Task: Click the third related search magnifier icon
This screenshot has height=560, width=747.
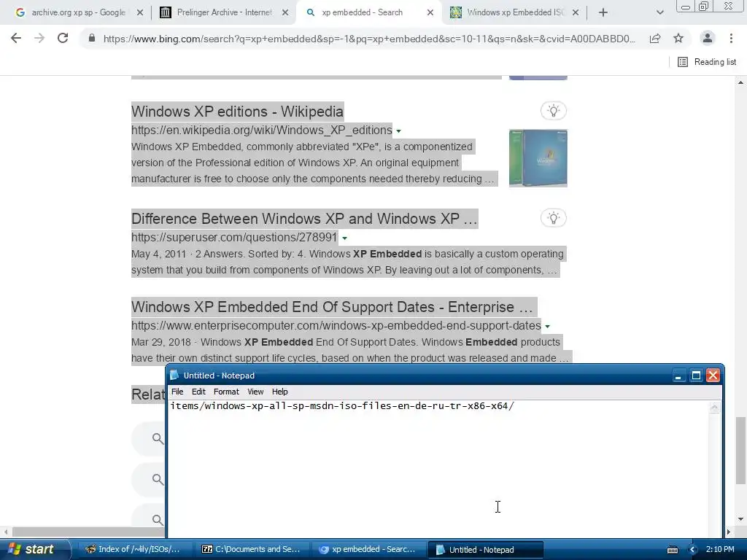Action: [x=158, y=519]
